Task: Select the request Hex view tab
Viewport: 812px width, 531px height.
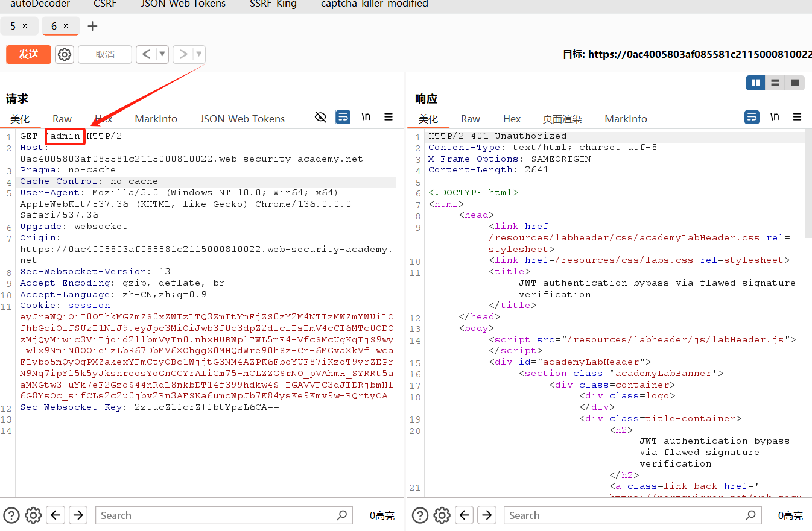Action: (103, 119)
